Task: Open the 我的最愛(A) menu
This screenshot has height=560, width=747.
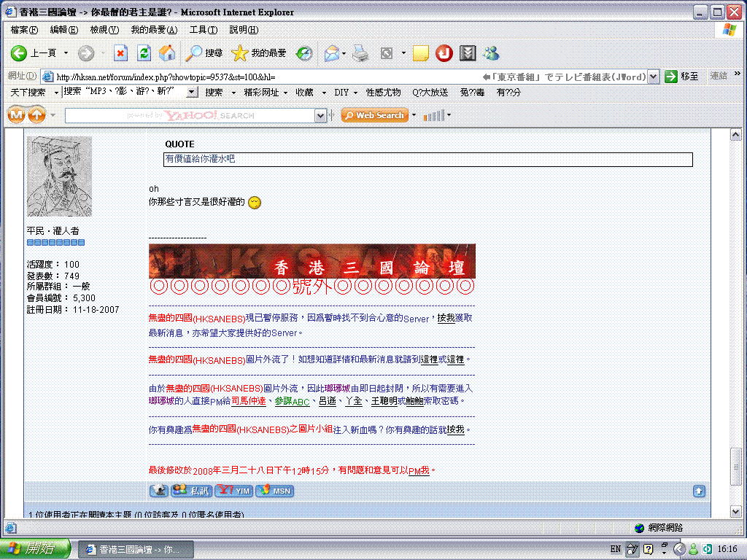Action: click(154, 29)
